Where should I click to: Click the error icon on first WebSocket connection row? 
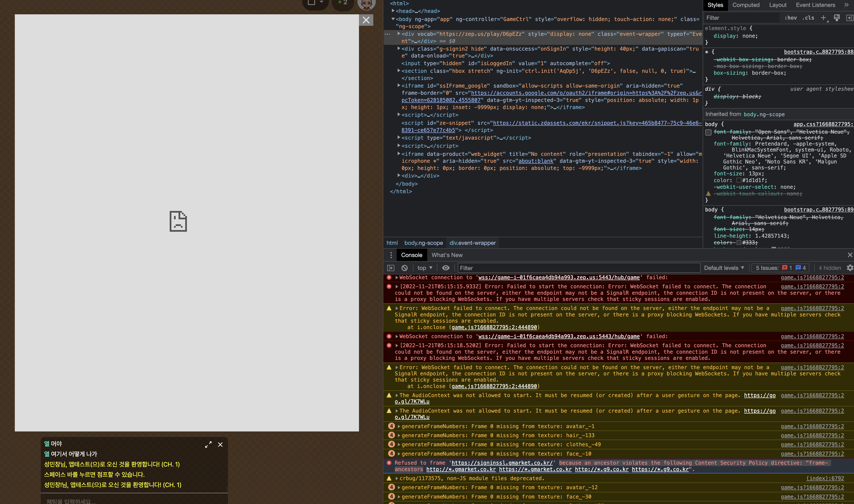[x=389, y=278]
